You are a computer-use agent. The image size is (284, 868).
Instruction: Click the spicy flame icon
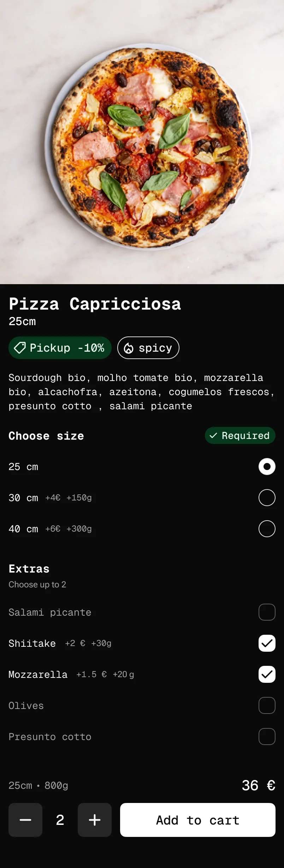129,348
